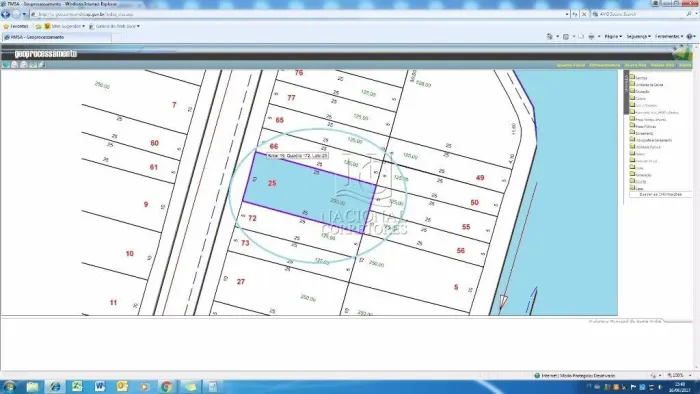
Task: Click lot number 72 on the map
Action: pyautogui.click(x=252, y=218)
